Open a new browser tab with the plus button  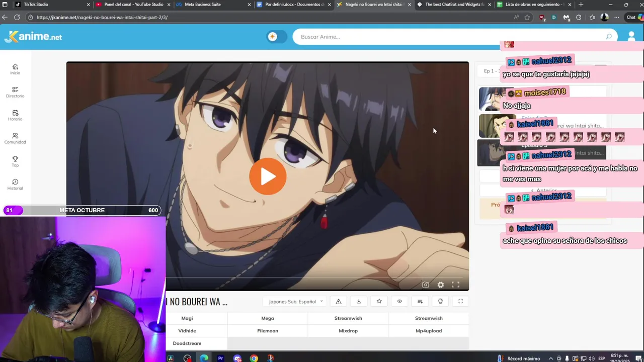click(x=581, y=5)
